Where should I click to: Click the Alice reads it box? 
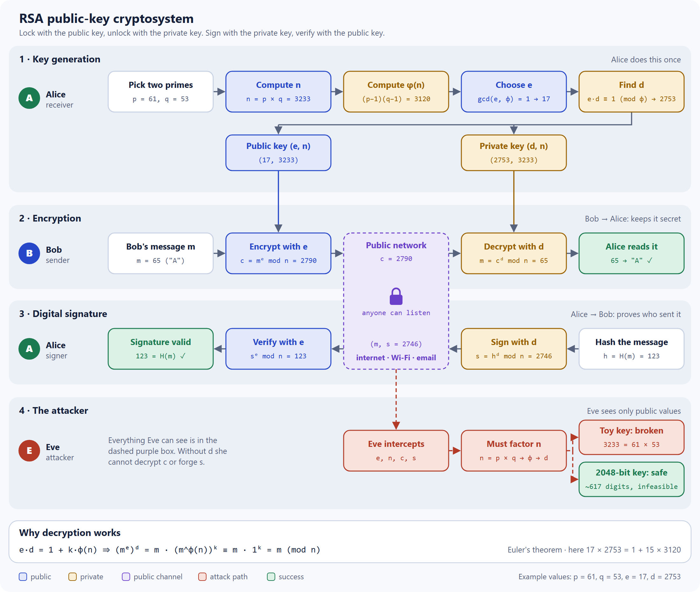[x=632, y=253]
